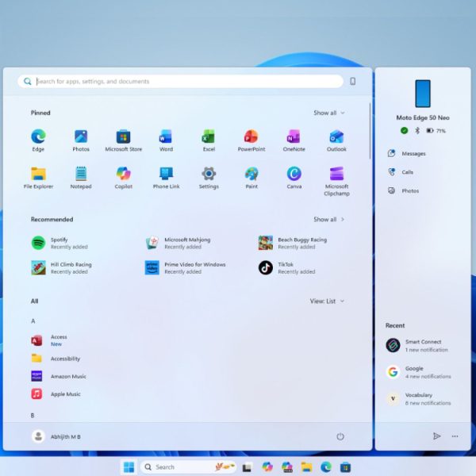Open Recommended Show all list
The image size is (476, 476).
coord(329,219)
